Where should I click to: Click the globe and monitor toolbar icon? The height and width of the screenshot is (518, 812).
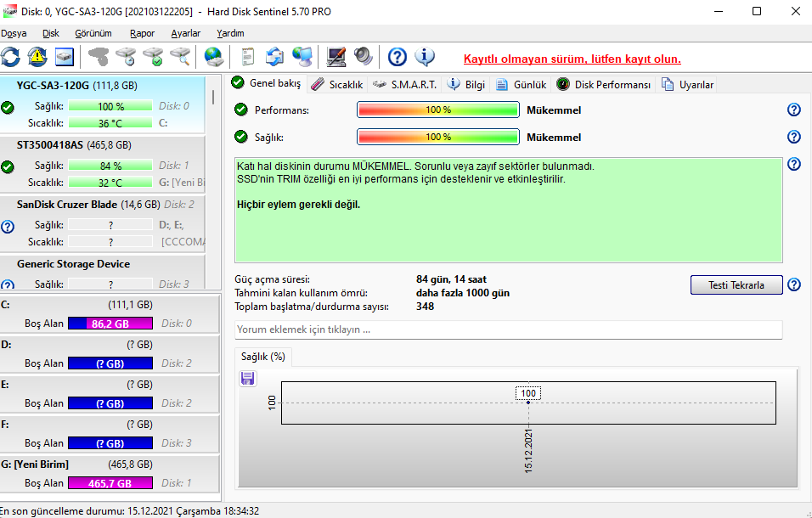click(x=302, y=56)
